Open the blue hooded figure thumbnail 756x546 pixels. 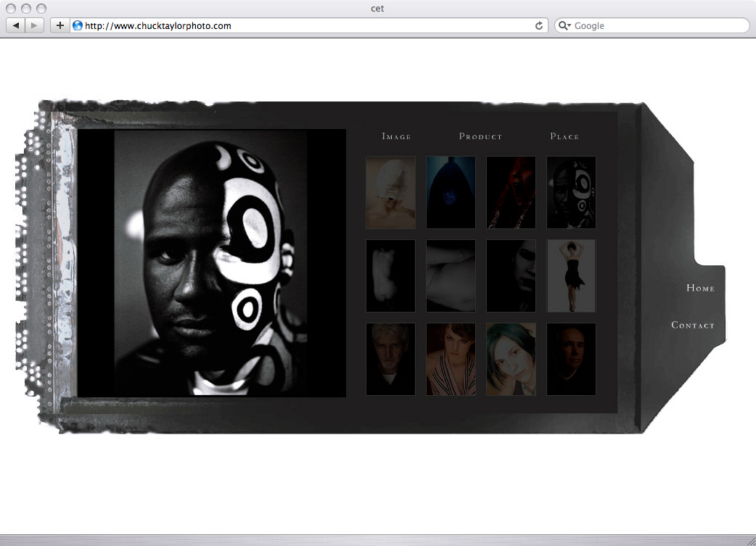[451, 192]
